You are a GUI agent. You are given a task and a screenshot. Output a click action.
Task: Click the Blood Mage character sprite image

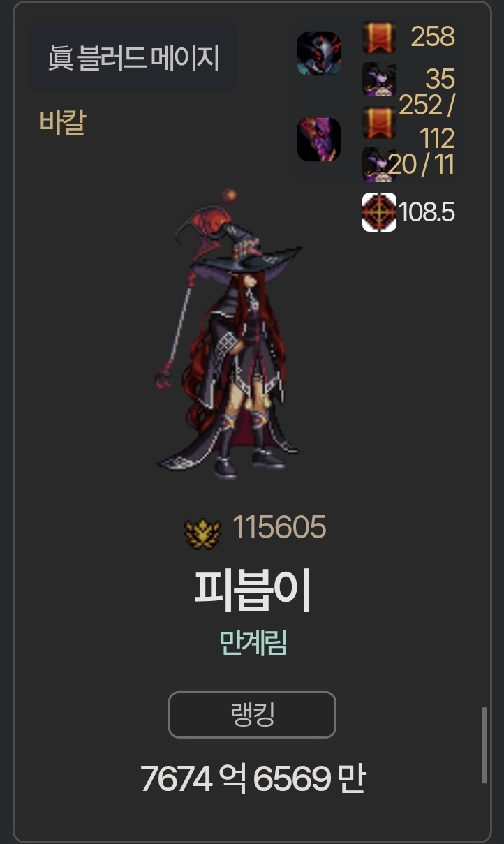(230, 333)
